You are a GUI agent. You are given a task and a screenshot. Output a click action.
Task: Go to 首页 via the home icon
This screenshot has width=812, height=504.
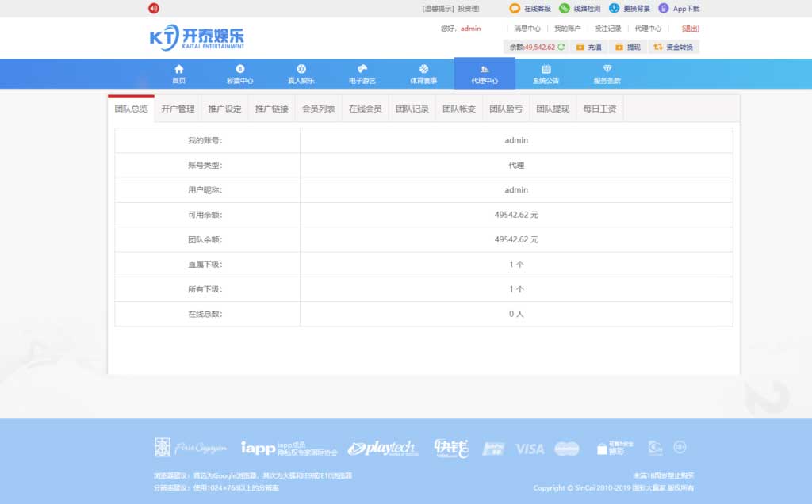pyautogui.click(x=178, y=74)
